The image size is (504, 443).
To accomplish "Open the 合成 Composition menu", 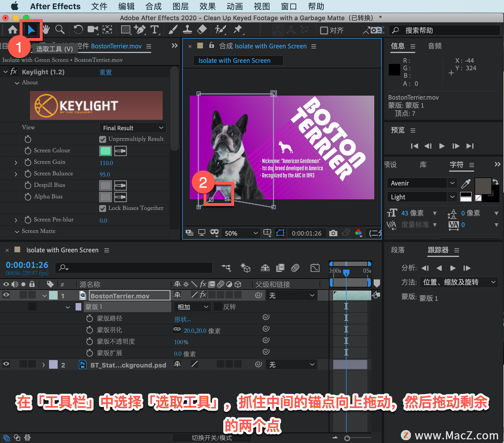I will tap(153, 6).
